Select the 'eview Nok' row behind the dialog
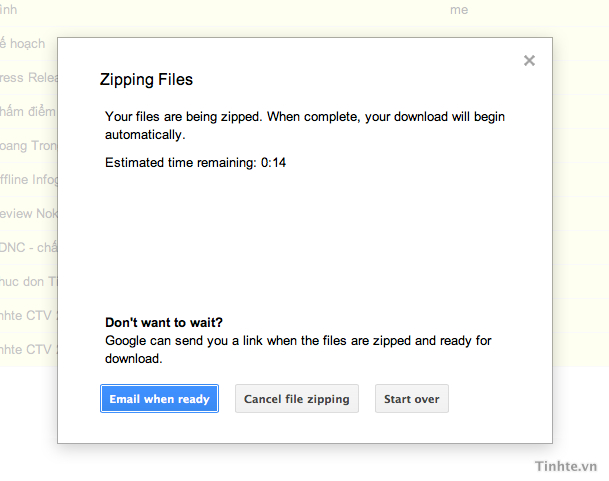 point(29,214)
